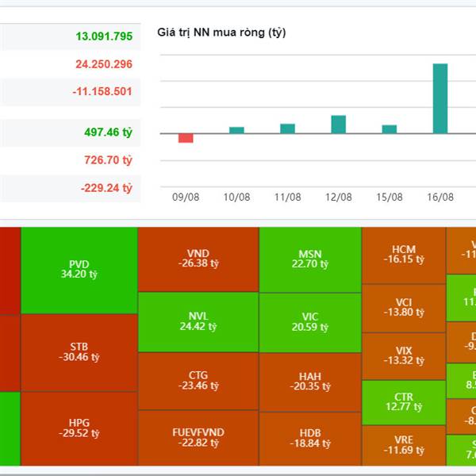
Task: Select the MSN 22.70 tỷ tile
Action: 310,259
